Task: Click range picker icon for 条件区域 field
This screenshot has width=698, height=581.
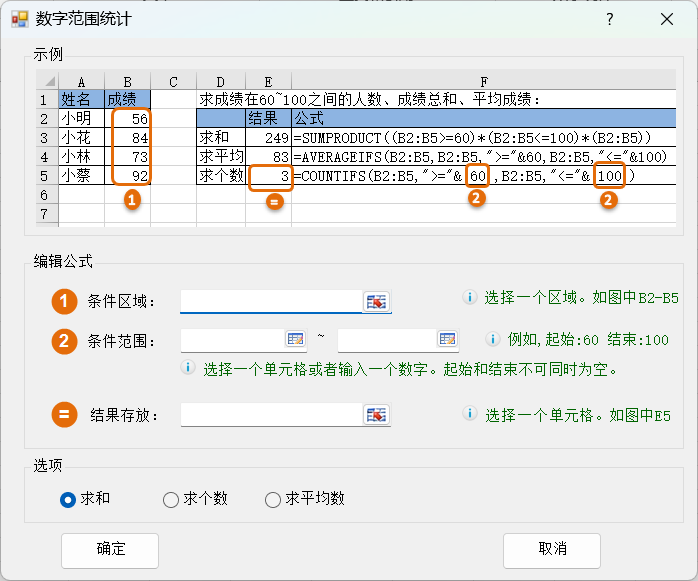Action: click(x=376, y=302)
